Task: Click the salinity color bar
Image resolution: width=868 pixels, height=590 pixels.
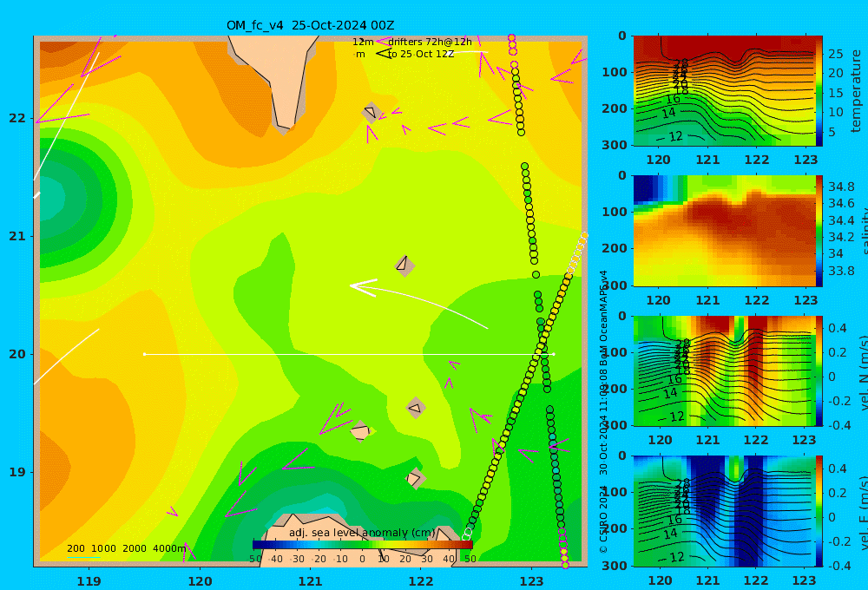Action: click(819, 231)
